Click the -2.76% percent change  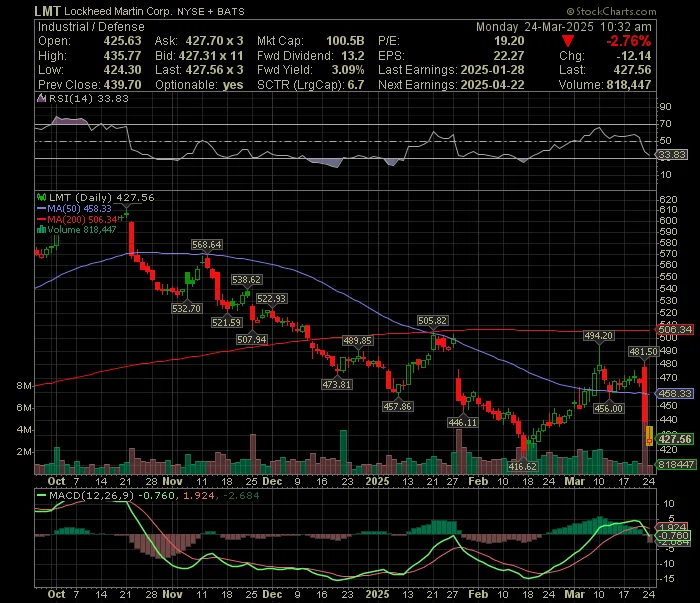pos(629,41)
